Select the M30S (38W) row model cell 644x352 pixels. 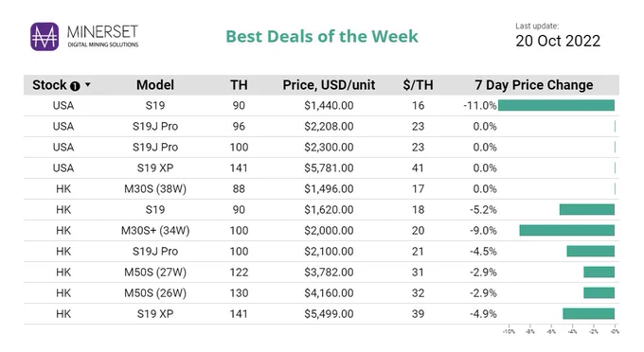[x=155, y=188]
